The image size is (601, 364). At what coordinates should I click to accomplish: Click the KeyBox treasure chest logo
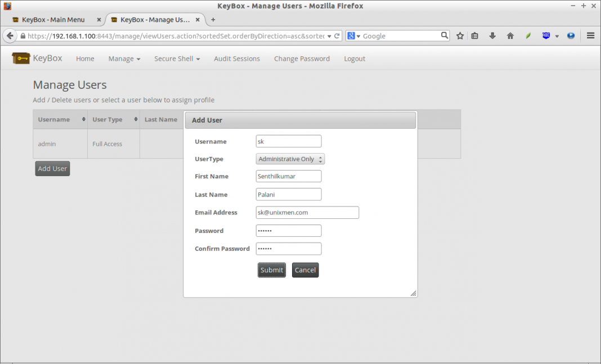point(21,59)
